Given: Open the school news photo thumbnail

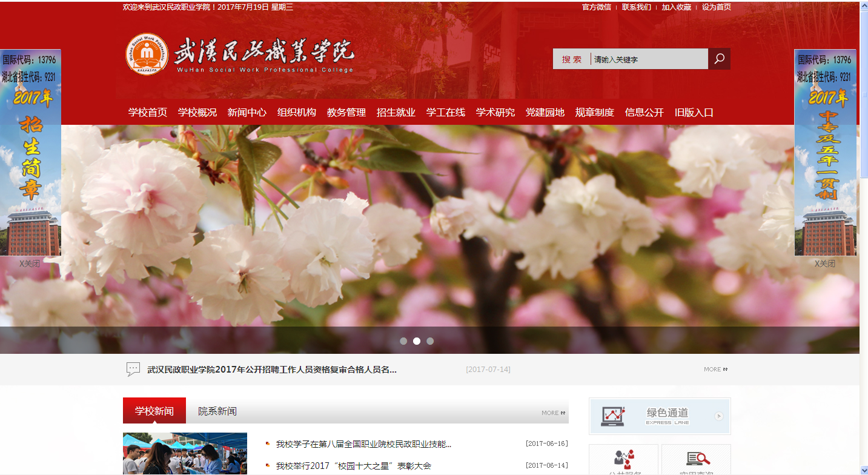Looking at the screenshot, I should point(185,453).
